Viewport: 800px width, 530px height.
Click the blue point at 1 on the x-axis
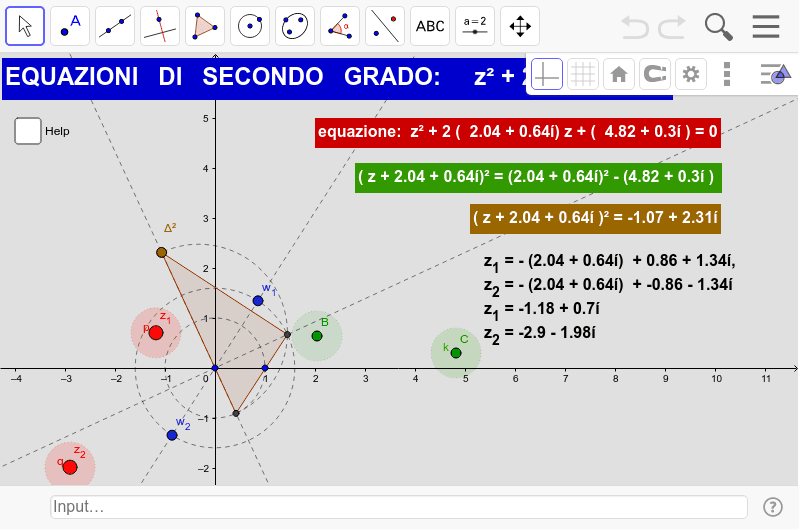click(x=265, y=368)
